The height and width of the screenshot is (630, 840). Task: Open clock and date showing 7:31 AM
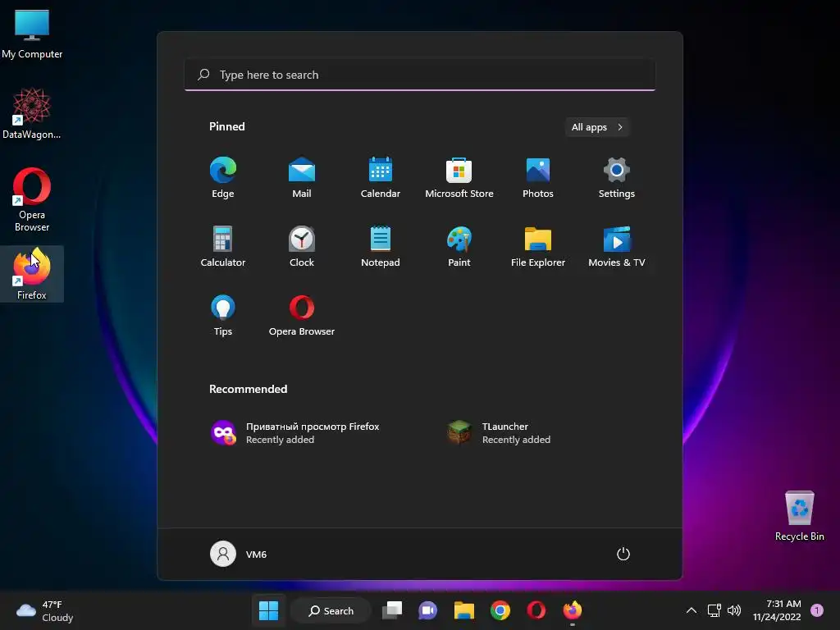click(777, 610)
